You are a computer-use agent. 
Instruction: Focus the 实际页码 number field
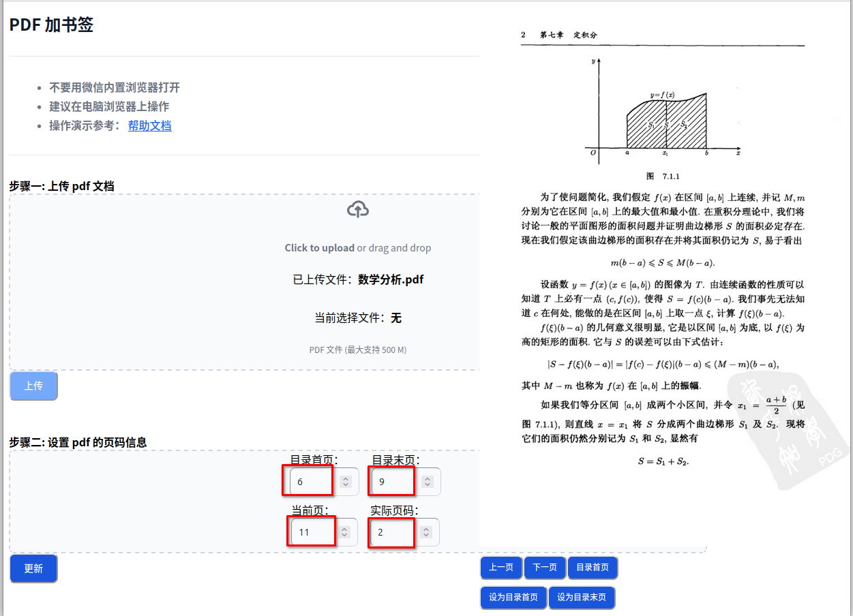[392, 532]
